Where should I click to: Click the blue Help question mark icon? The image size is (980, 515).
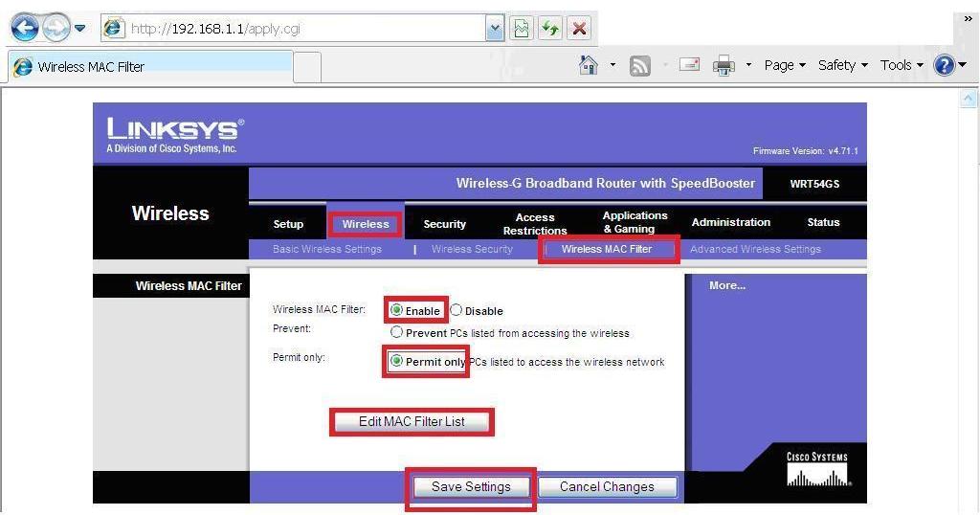pyautogui.click(x=945, y=65)
